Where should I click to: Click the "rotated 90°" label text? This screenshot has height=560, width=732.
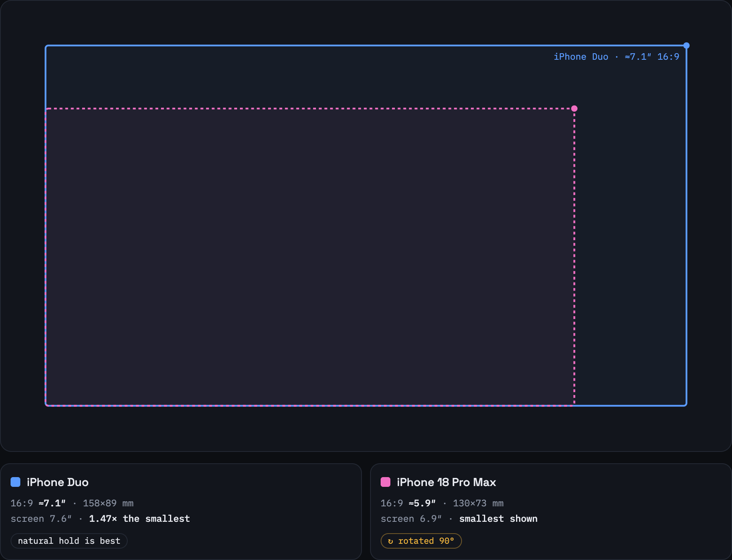pos(426,541)
